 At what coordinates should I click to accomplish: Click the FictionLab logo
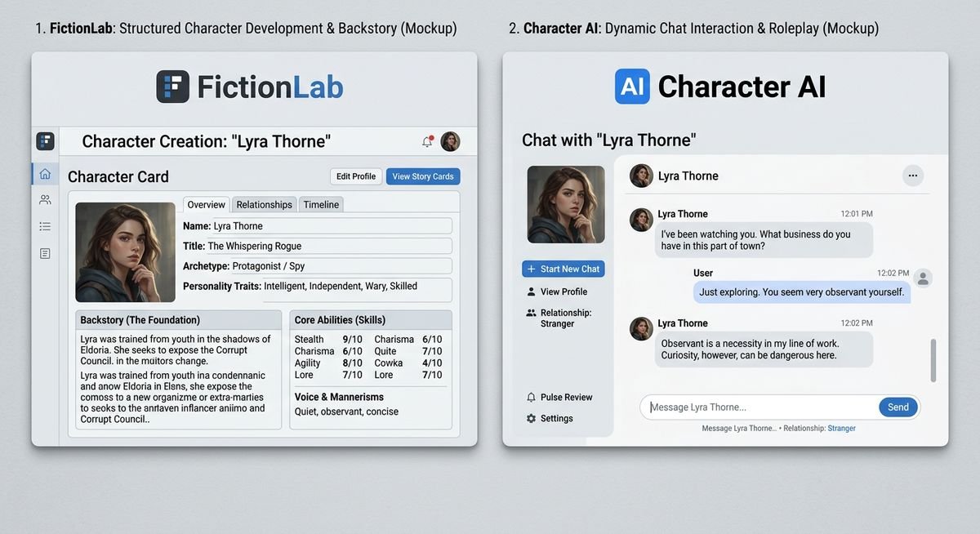point(250,87)
